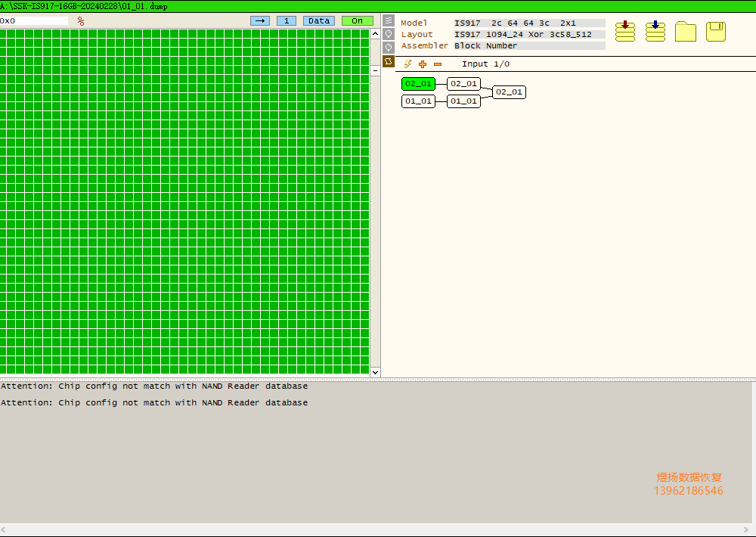Click the 0x0 address input field
Screen dimensions: 756x537
point(34,20)
